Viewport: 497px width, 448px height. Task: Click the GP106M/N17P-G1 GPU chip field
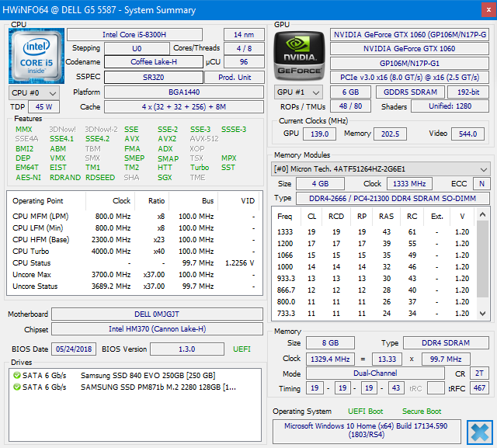coord(409,64)
